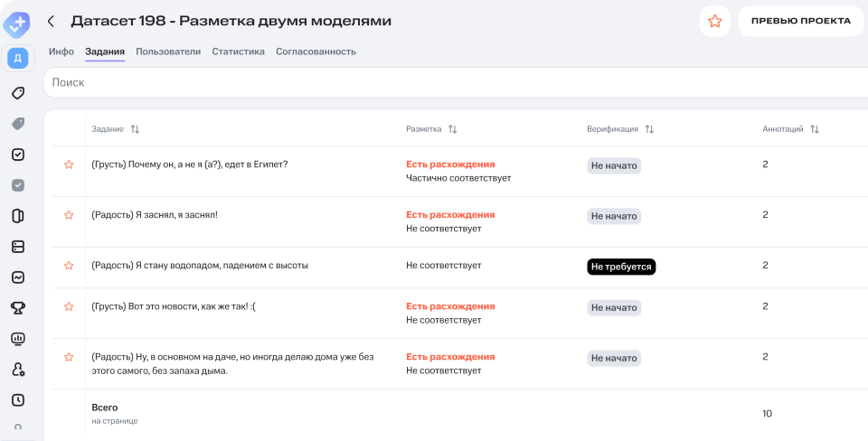Open the server storage icon in sidebar
Screen dimensions: 868x441
(x=18, y=247)
